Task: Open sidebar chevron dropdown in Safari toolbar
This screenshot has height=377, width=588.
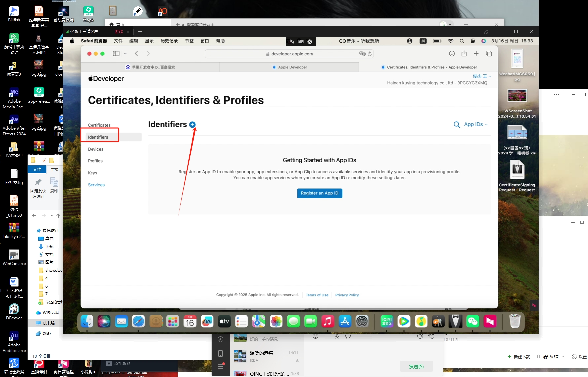Action: (x=125, y=54)
